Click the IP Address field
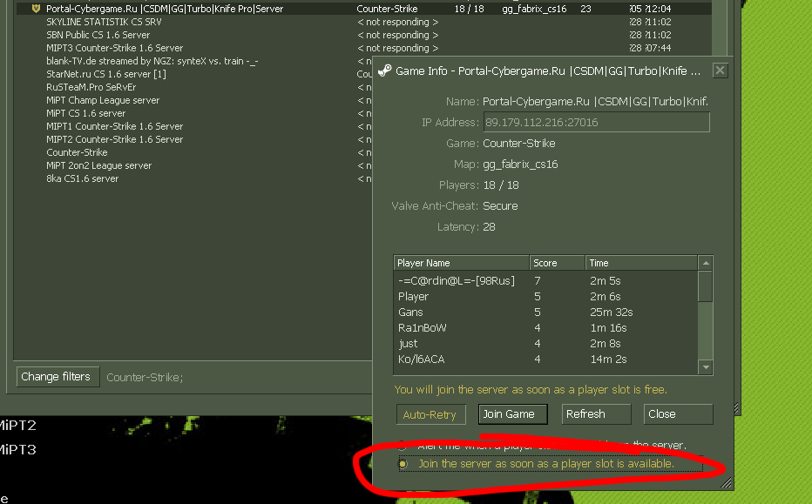The width and height of the screenshot is (812, 504). pos(596,123)
